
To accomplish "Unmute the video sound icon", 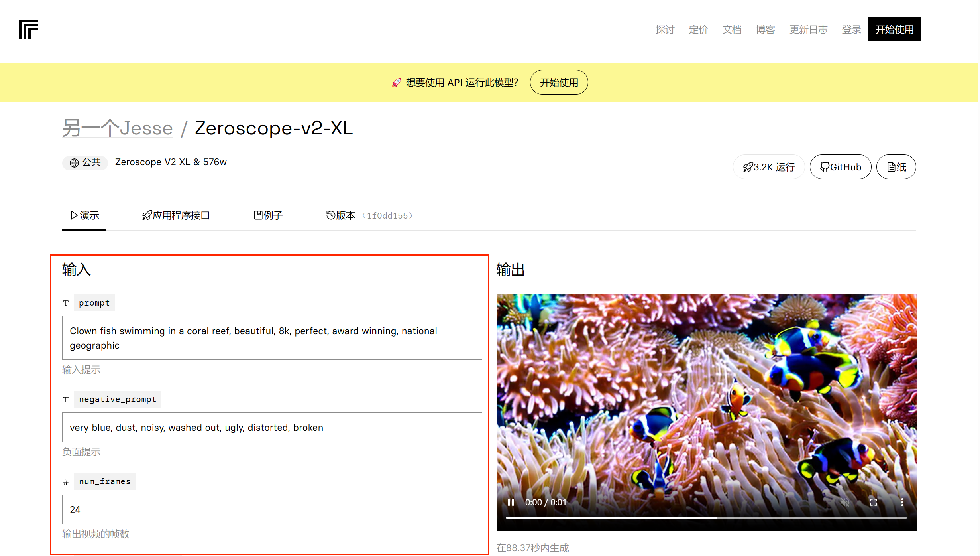I will 844,502.
